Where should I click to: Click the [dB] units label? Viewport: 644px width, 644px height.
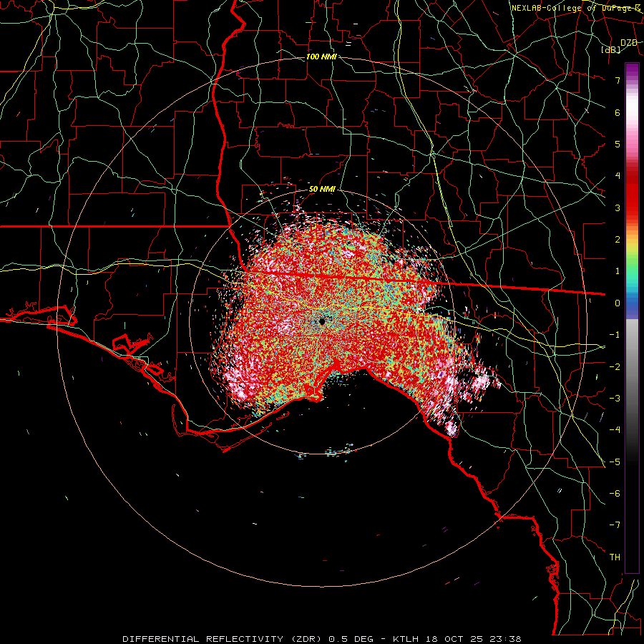(x=610, y=49)
